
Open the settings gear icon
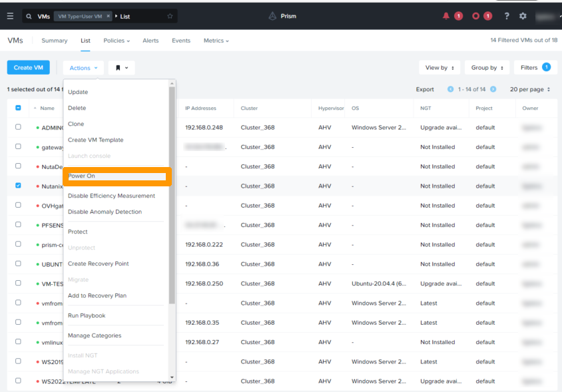[523, 16]
